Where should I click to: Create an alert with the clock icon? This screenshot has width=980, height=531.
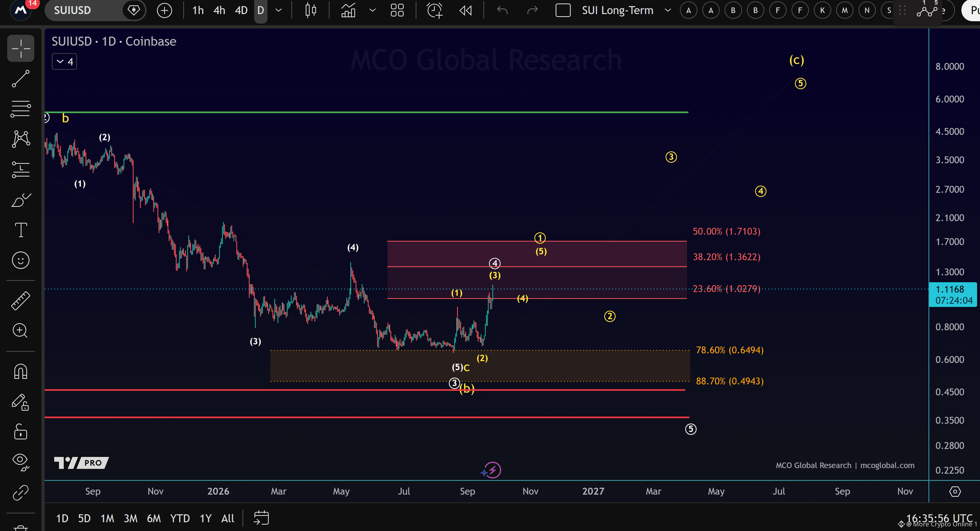[434, 10]
